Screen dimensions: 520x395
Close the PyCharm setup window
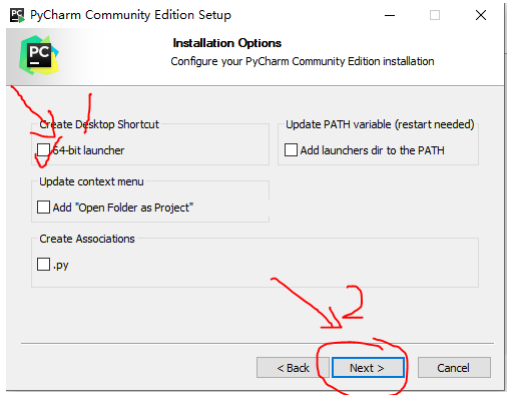click(481, 15)
